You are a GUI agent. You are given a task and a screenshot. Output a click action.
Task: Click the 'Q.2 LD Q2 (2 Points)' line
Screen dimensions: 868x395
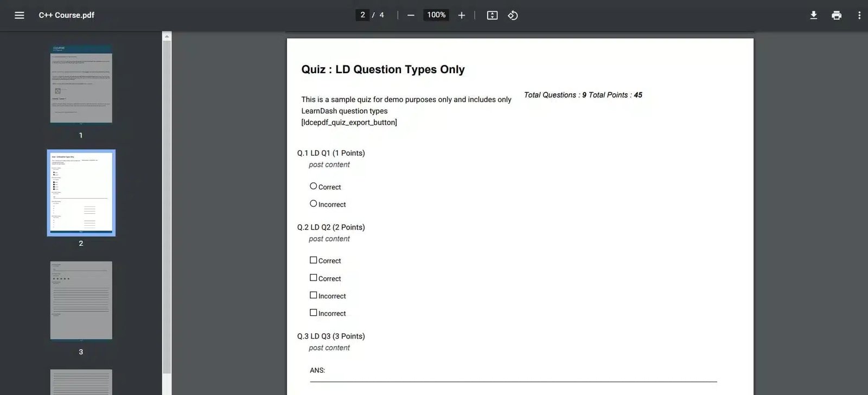[331, 227]
